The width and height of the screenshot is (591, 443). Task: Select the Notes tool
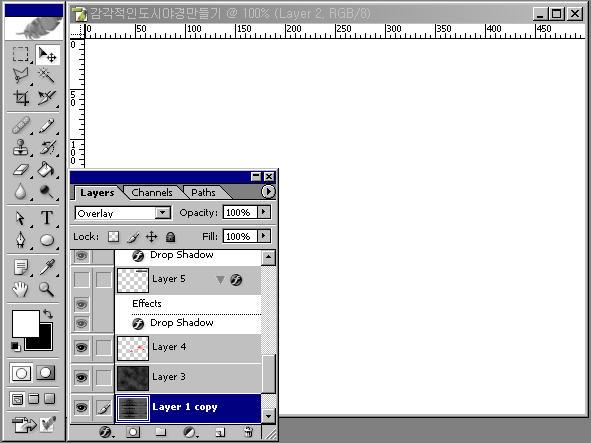coord(20,267)
